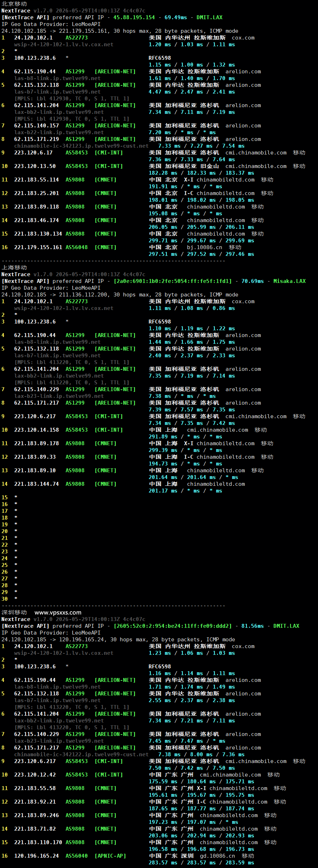Select hop IP 221.183.71.82

tap(35, 828)
